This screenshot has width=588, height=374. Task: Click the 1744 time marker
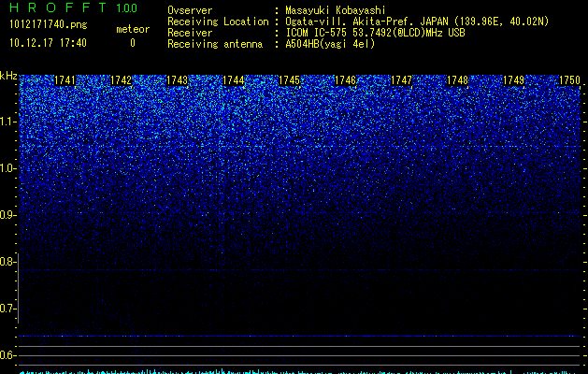234,80
